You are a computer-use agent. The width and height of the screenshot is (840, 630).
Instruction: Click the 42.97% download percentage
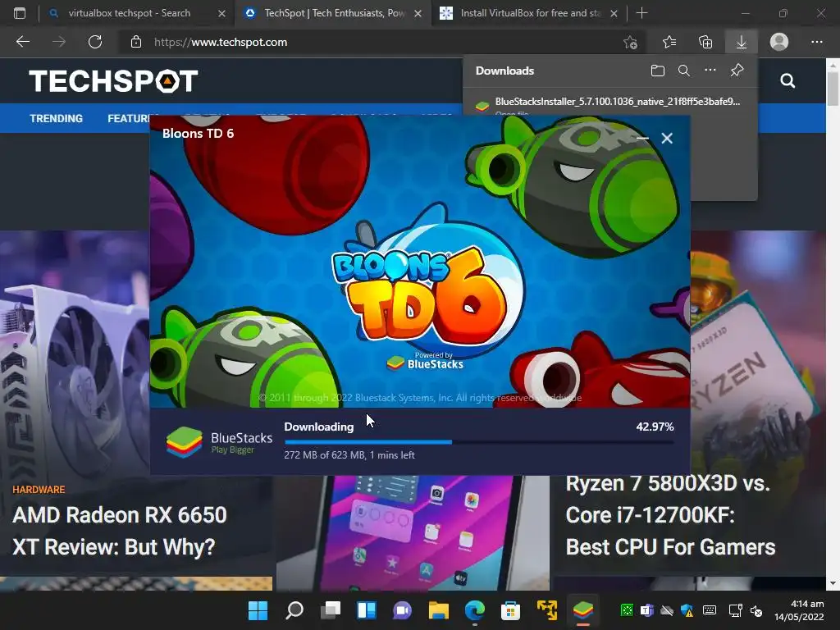pos(655,427)
